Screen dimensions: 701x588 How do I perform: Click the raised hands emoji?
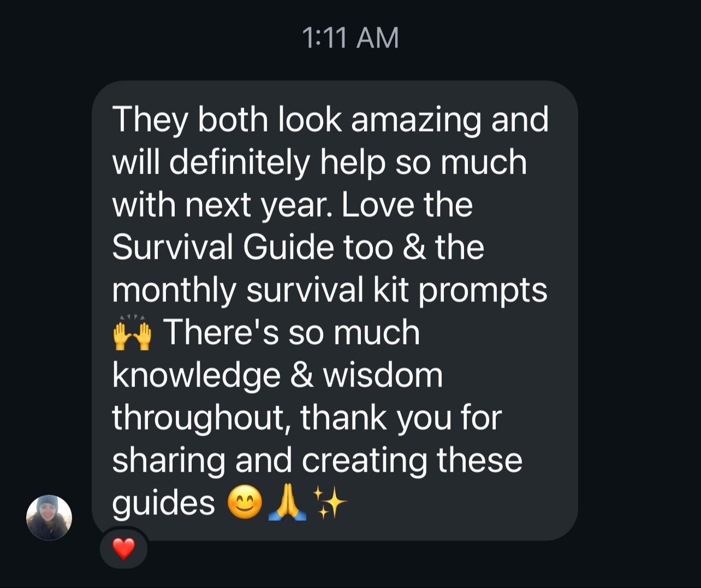(x=132, y=332)
